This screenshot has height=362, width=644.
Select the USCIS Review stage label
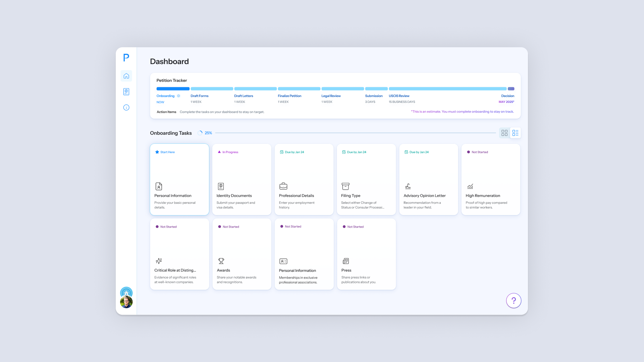pyautogui.click(x=399, y=96)
